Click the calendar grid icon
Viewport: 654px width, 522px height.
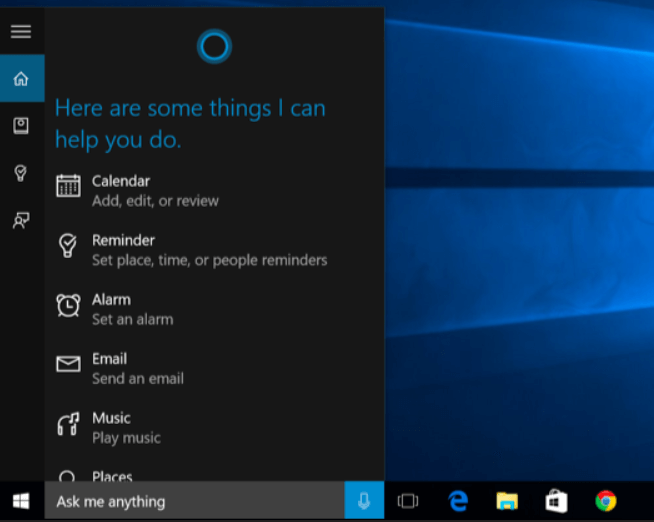[x=68, y=186]
